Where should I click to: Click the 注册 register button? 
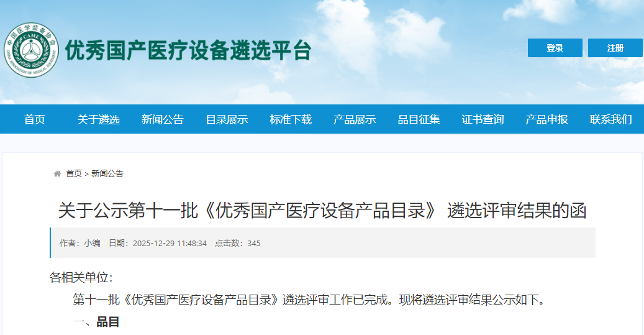[x=615, y=48]
